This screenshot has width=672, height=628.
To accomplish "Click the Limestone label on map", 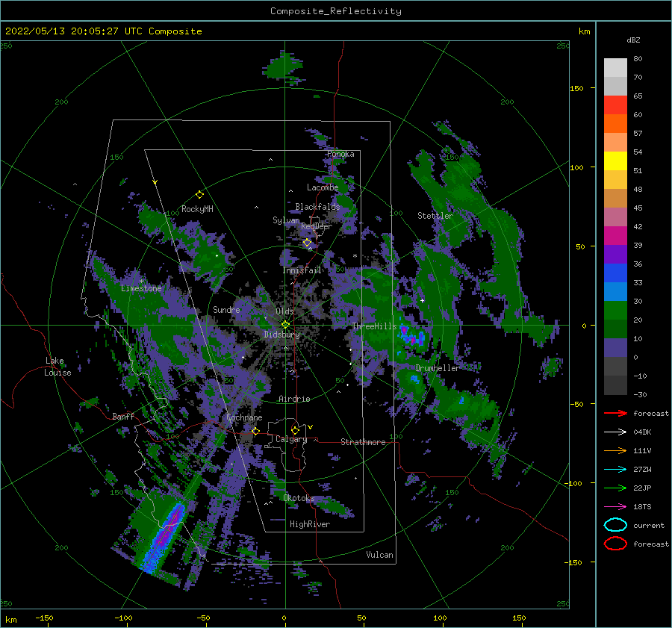I will tap(141, 288).
